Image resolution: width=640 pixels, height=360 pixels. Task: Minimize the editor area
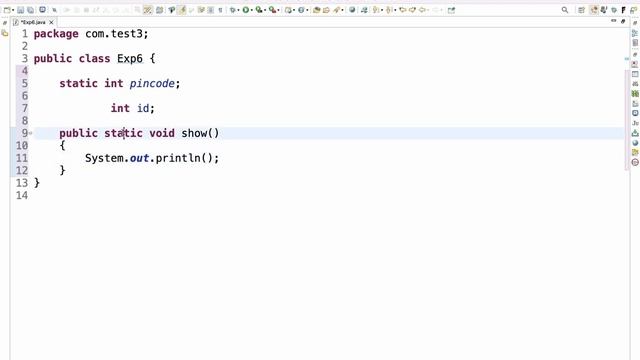(x=613, y=21)
